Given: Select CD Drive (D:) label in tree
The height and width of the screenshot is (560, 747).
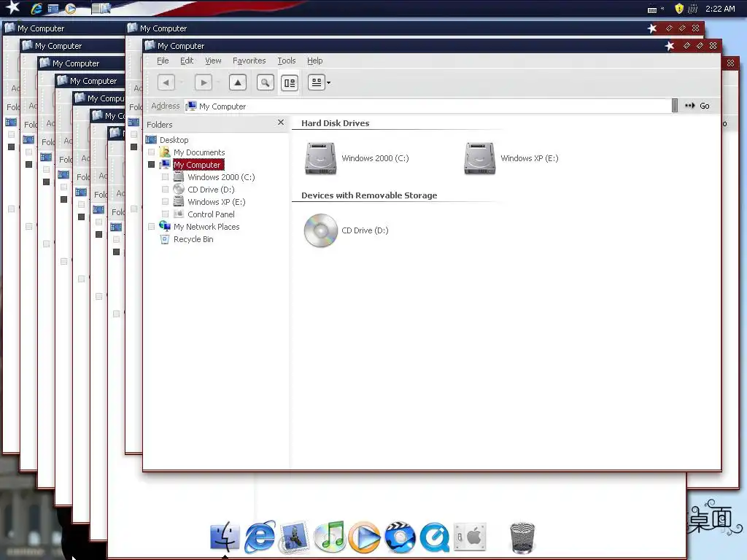Looking at the screenshot, I should (211, 190).
